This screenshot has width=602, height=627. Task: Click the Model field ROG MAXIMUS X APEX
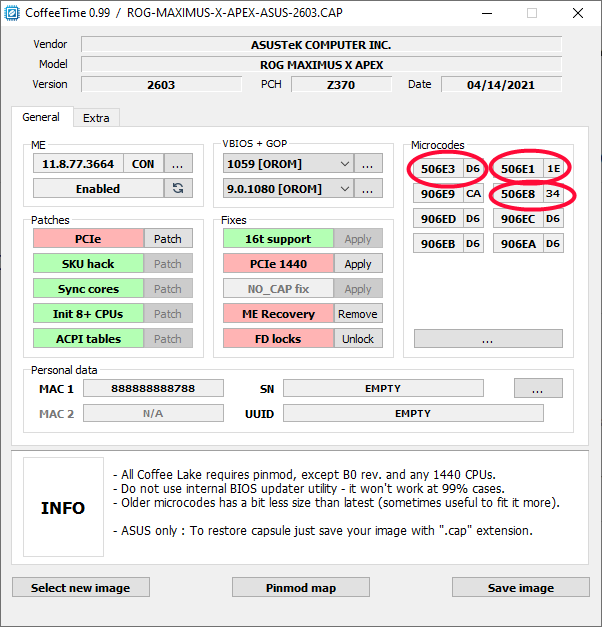coord(321,64)
